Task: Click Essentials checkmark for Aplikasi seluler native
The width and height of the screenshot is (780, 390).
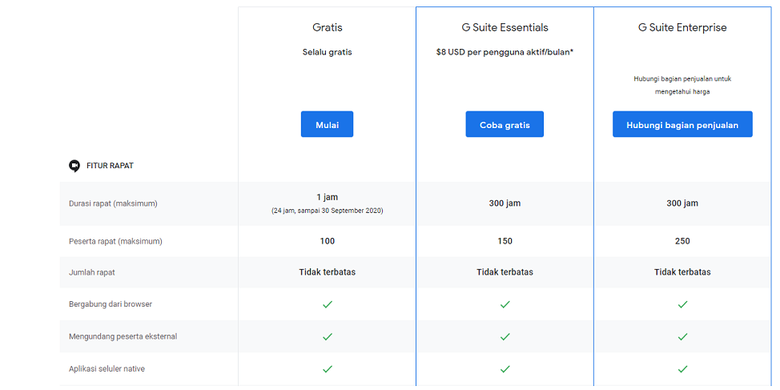Action: pos(504,369)
